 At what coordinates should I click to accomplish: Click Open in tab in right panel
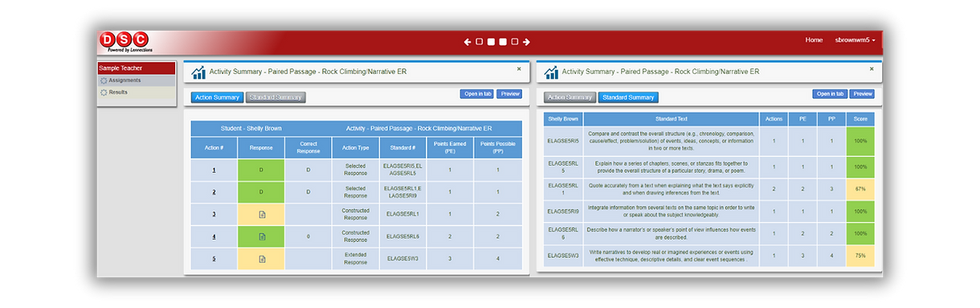coord(829,94)
